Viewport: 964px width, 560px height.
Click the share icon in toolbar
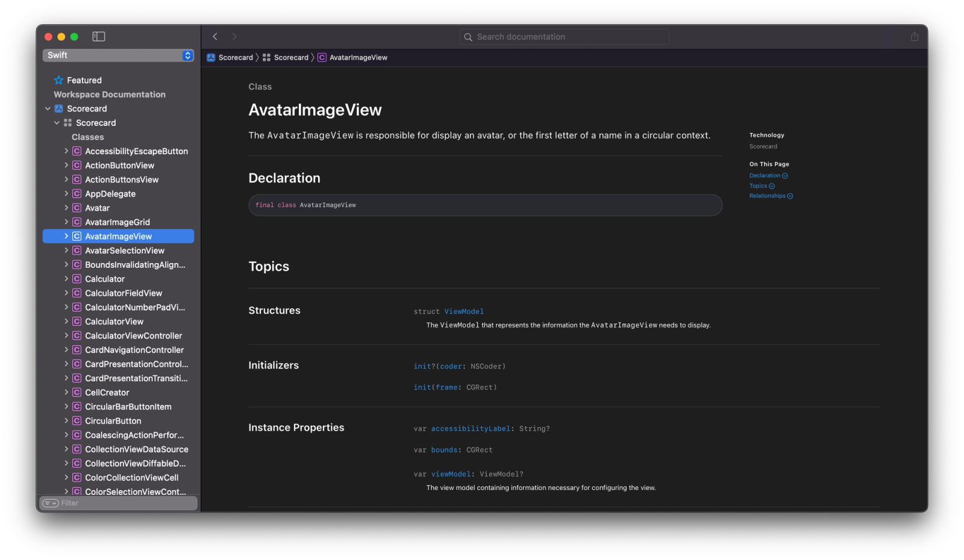point(914,37)
